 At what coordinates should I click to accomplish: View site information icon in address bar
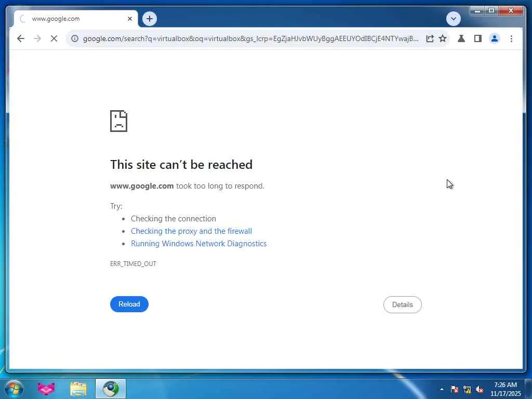[x=75, y=38]
